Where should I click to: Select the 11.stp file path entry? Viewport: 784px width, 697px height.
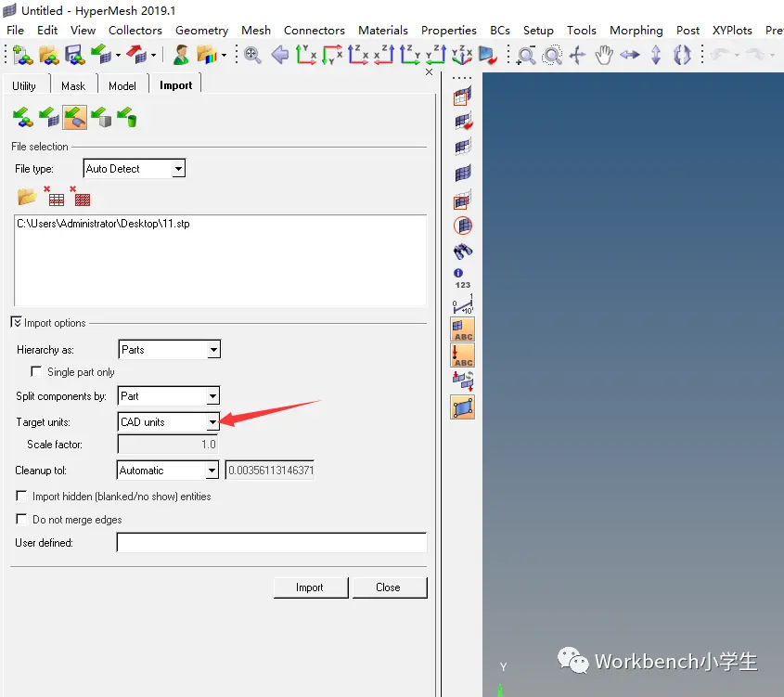tap(103, 224)
